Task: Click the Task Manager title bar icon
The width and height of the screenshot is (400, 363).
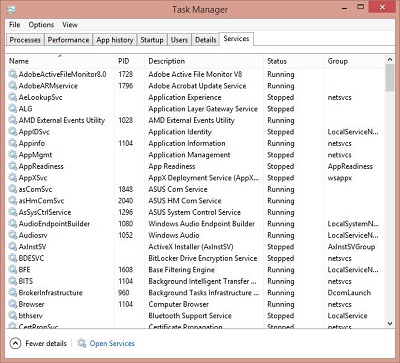Action: (x=11, y=9)
